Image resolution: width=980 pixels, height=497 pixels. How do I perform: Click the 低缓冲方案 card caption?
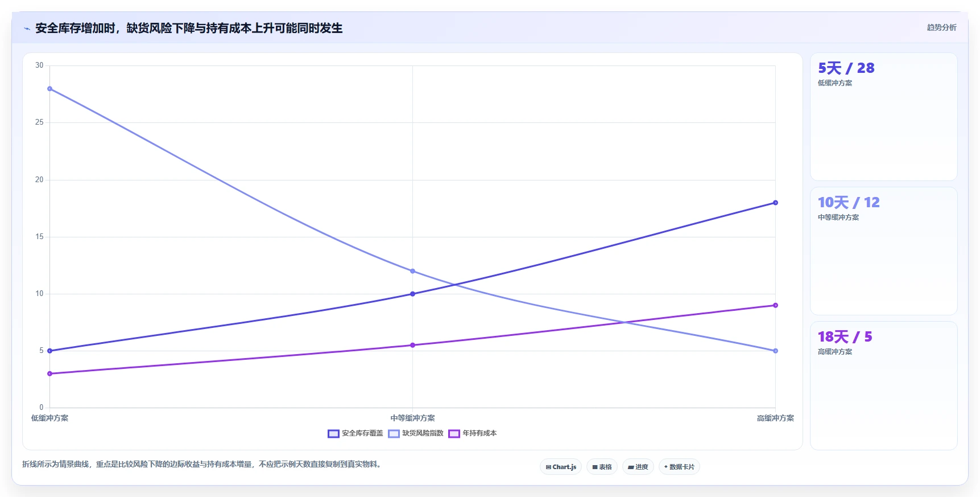(835, 83)
